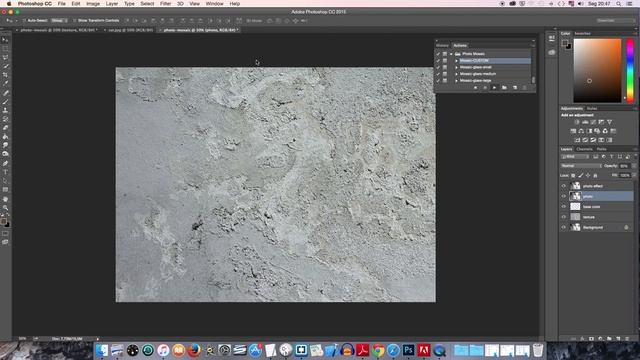Image resolution: width=640 pixels, height=360 pixels.
Task: Expand the Mosaic-glass-small action
Action: [457, 67]
